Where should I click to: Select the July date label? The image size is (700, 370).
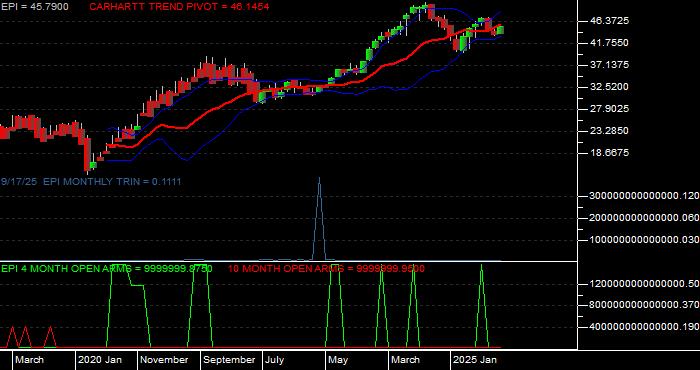click(x=275, y=360)
